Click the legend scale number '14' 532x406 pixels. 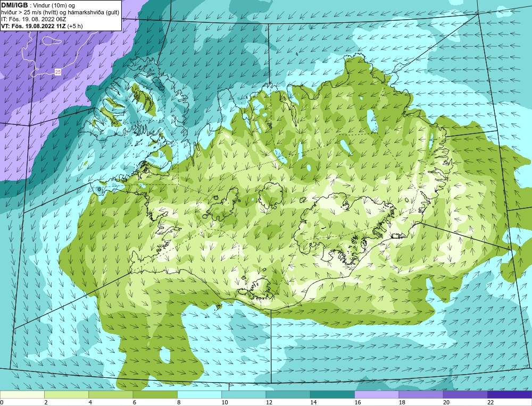tap(313, 402)
